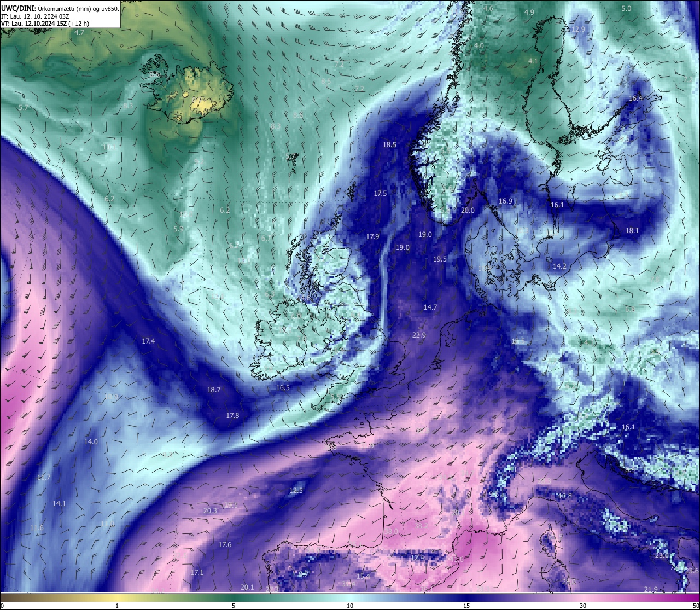The width and height of the screenshot is (700, 610).
Task: Click the map value 14.1
Action: [59, 504]
